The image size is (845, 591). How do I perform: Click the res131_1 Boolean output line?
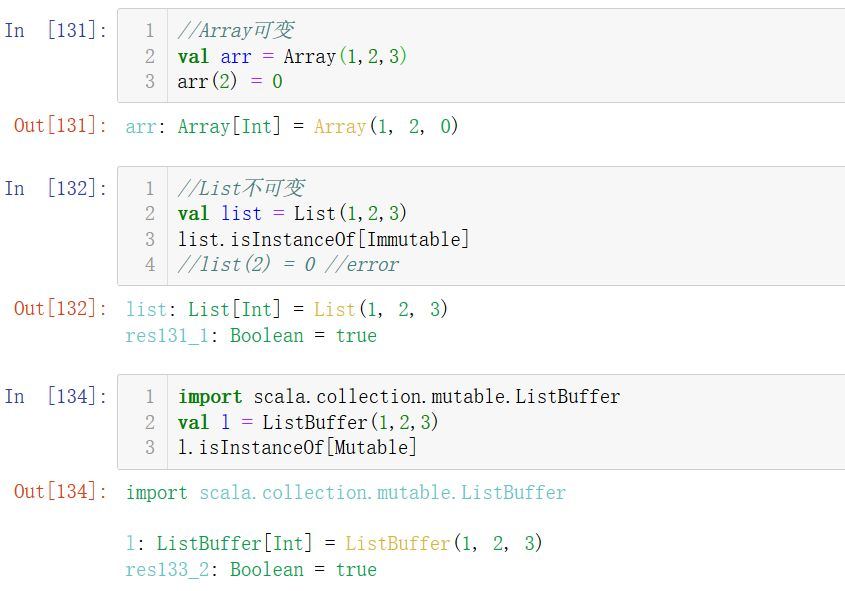coord(251,336)
